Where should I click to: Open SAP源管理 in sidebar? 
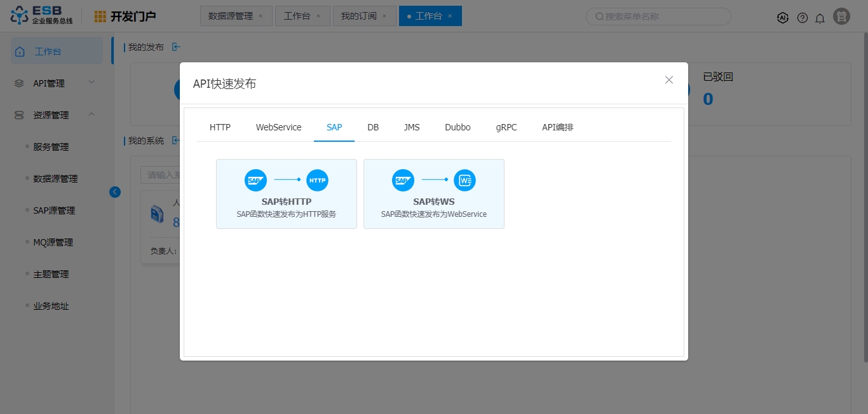54,210
